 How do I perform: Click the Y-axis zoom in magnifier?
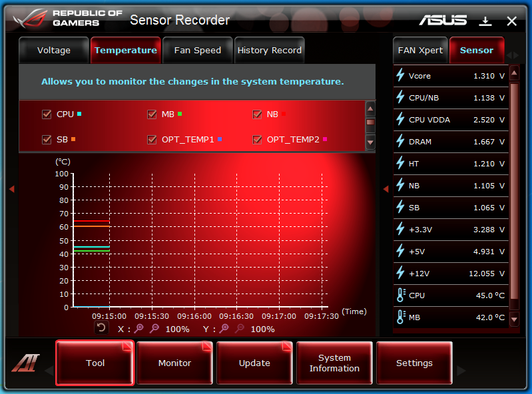tap(224, 328)
